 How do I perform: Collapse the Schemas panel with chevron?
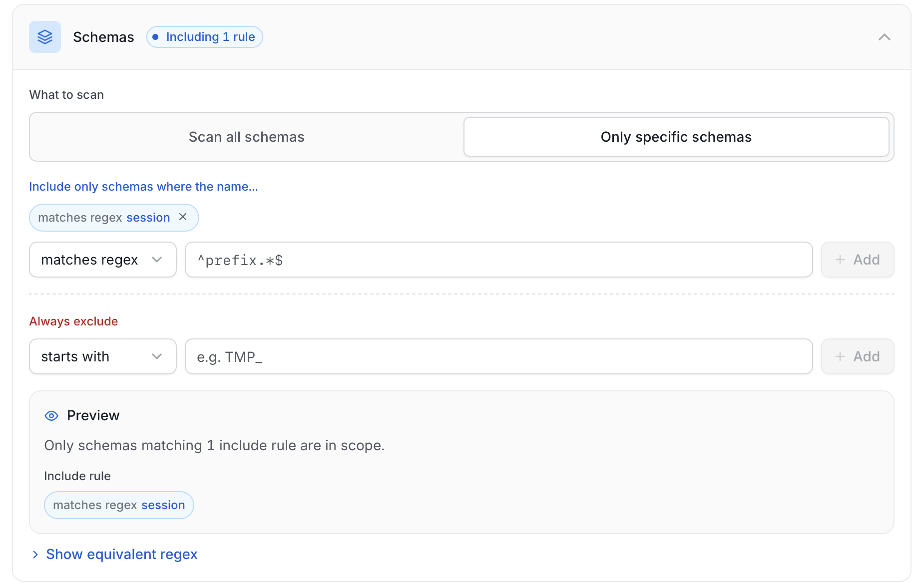pos(884,37)
